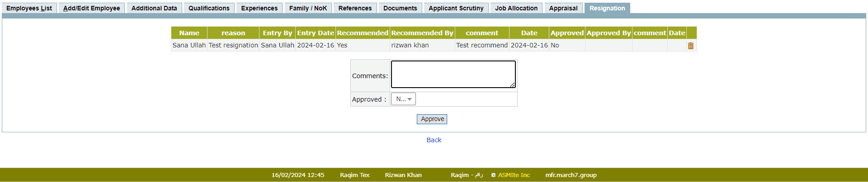Switch to the Family / NoK tab
This screenshot has width=868, height=182.
point(308,8)
